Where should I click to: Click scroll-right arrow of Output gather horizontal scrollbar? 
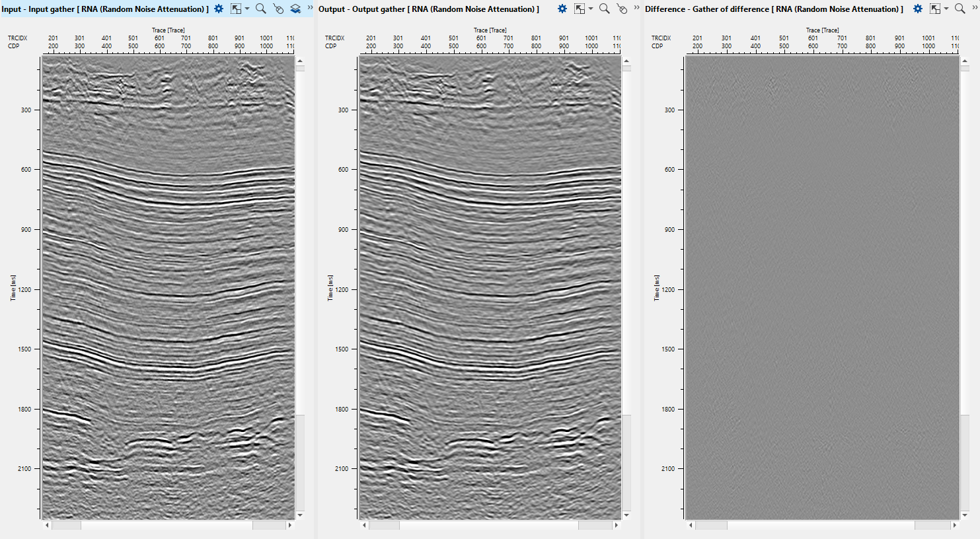coord(616,526)
